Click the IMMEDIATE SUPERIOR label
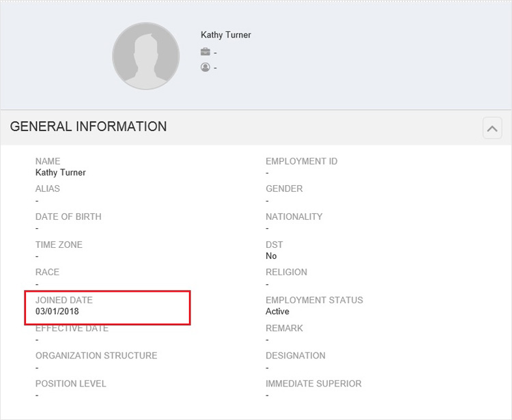Screen dimensions: 512x420 [313, 383]
